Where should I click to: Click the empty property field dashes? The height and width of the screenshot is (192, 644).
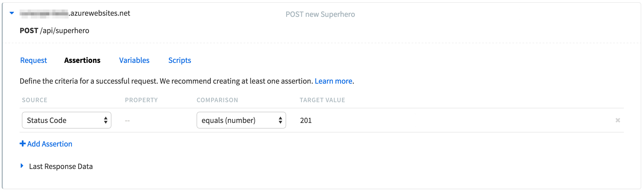[127, 121]
